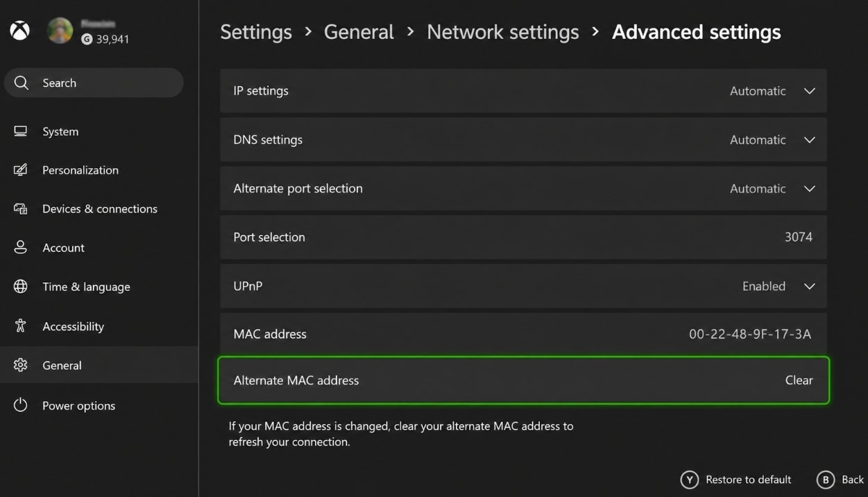Image resolution: width=868 pixels, height=497 pixels.
Task: Click the Power options power icon
Action: [x=21, y=405]
